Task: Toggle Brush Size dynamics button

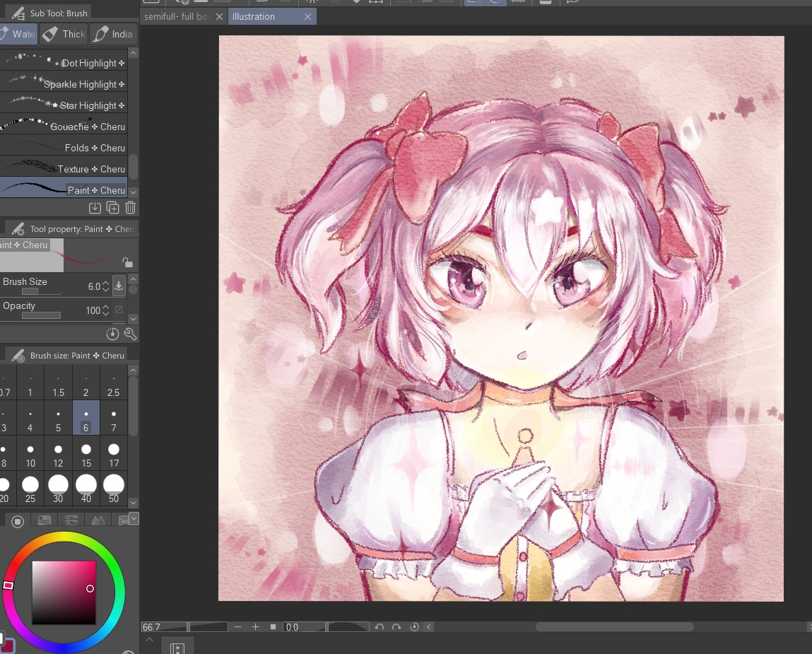Action: [119, 286]
